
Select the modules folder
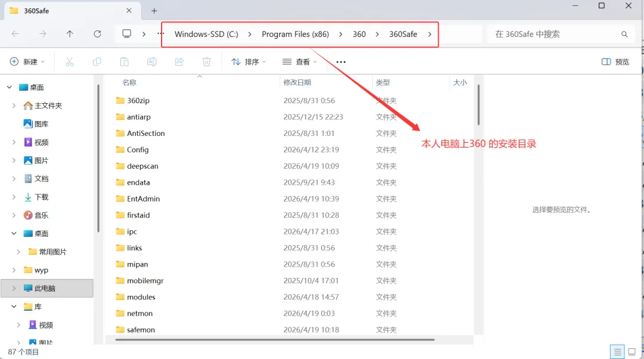point(135,298)
